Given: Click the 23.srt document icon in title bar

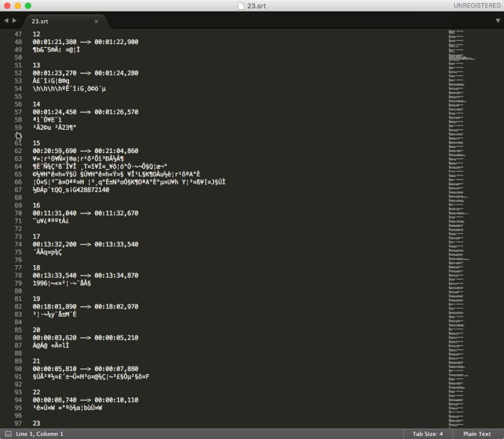Looking at the screenshot, I should (241, 6).
